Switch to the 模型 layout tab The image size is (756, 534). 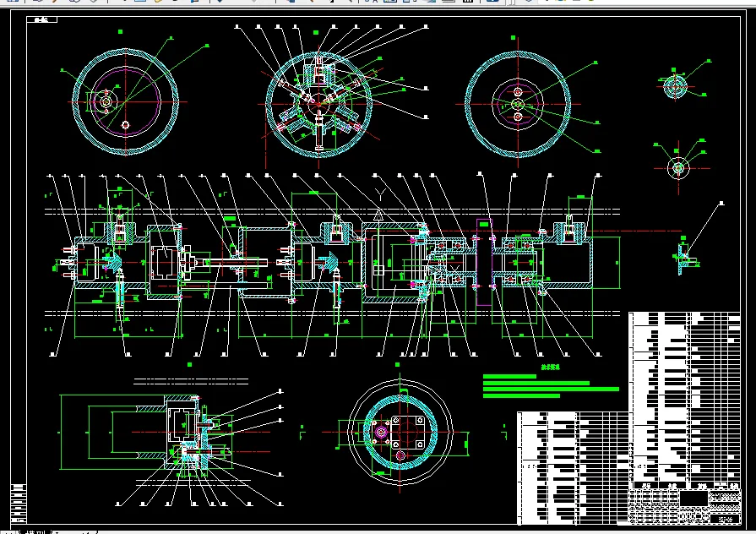[x=35, y=532]
